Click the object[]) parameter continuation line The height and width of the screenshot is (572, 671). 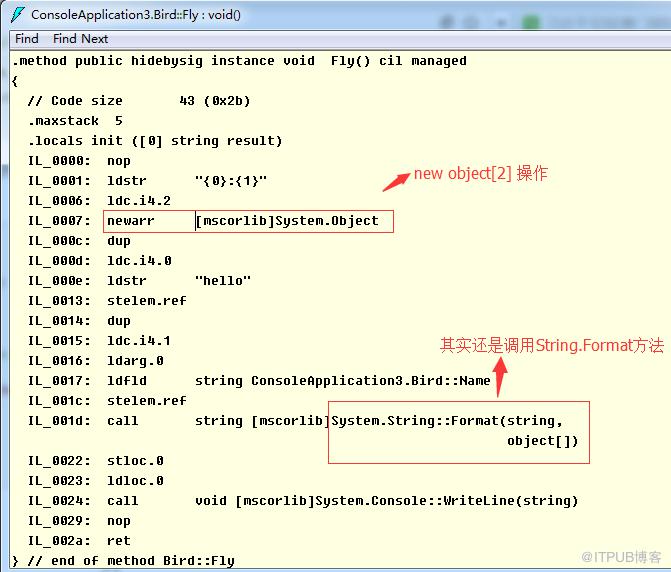(x=543, y=441)
